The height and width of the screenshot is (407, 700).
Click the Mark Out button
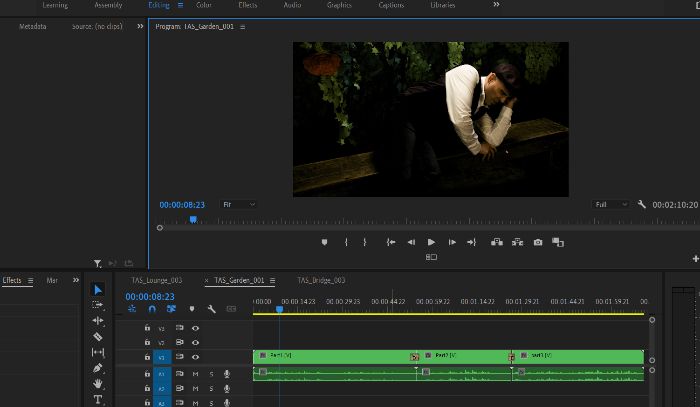[365, 242]
